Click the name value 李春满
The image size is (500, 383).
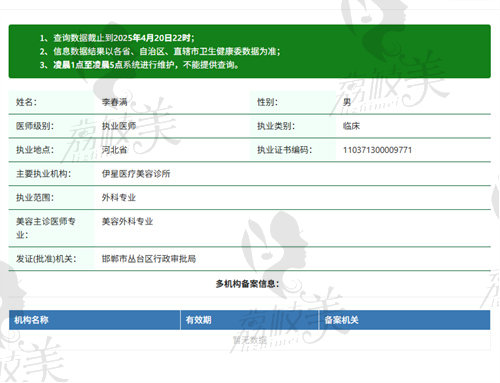(x=115, y=102)
